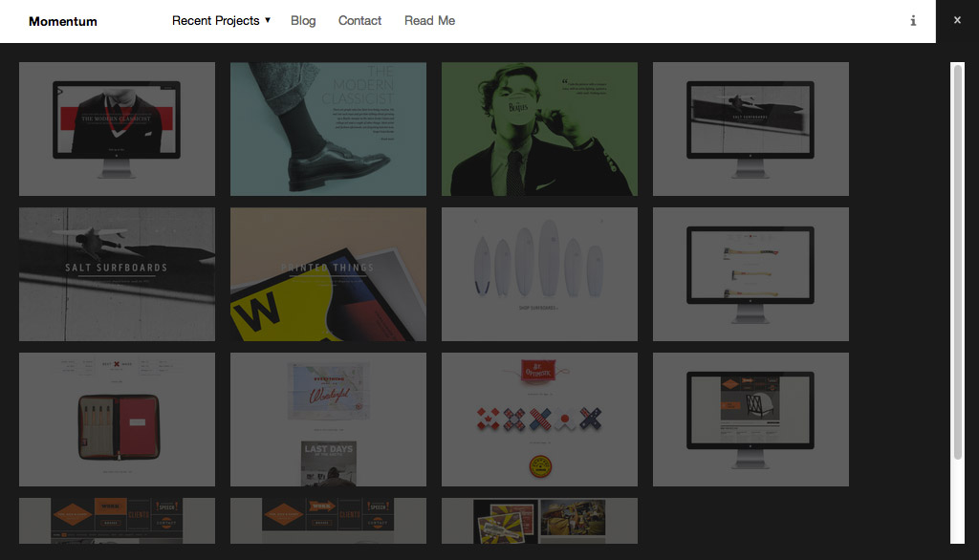Screen dimensions: 979x560
Task: Click the info icon in the header
Action: click(913, 21)
